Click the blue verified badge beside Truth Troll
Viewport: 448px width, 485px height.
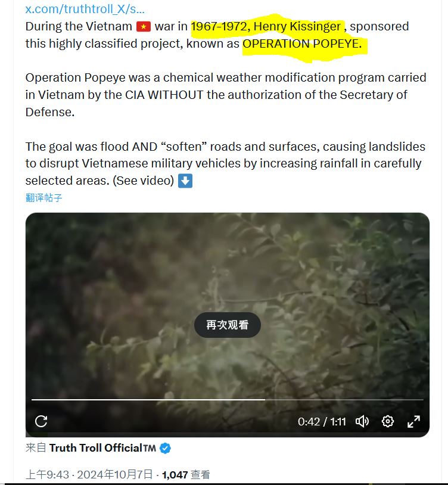166,448
